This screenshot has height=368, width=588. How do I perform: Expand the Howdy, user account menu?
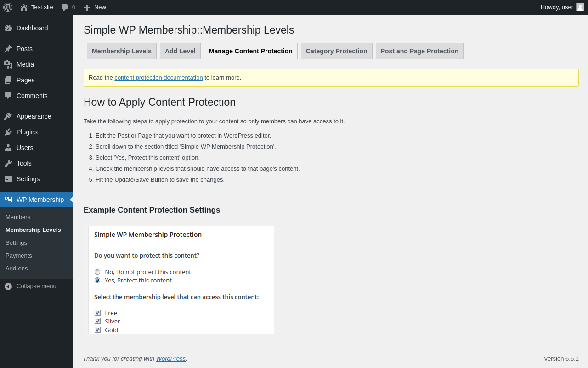557,7
